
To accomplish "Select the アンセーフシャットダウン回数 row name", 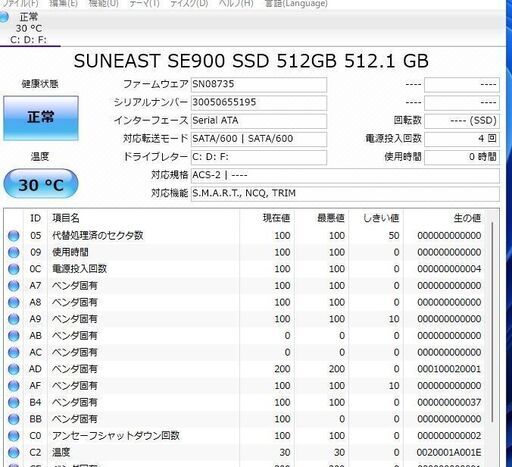I will coord(116,436).
